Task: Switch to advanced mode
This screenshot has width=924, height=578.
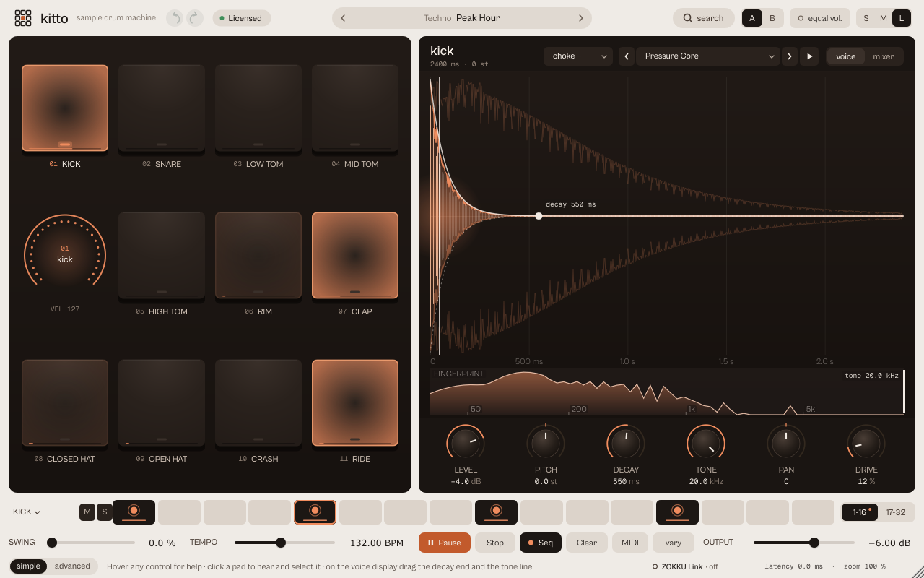Action: (x=72, y=566)
